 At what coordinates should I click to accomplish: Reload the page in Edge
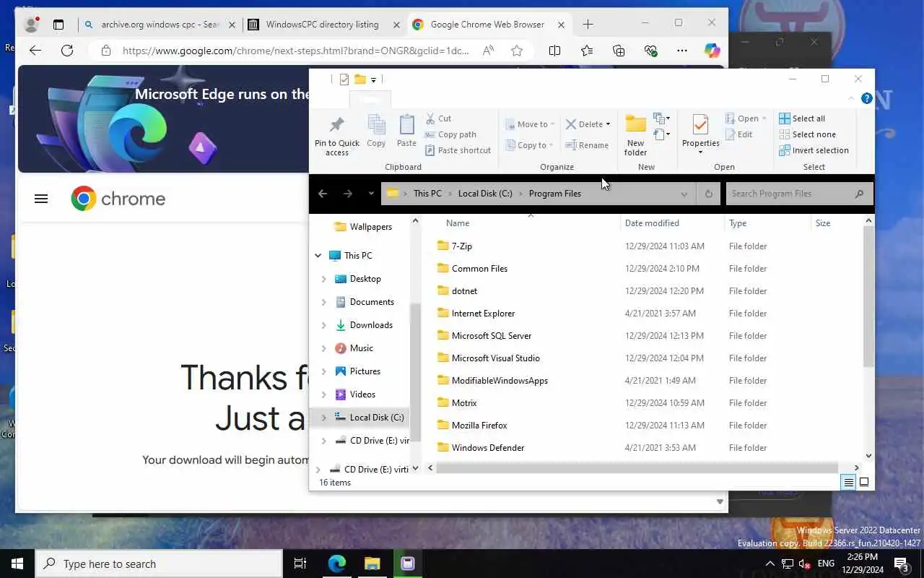(x=67, y=51)
